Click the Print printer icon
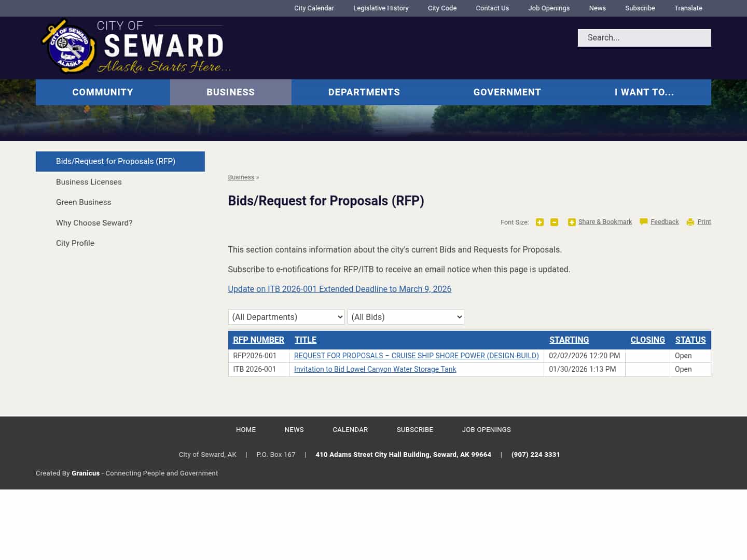Screen dimensions: 747x560 [690, 222]
